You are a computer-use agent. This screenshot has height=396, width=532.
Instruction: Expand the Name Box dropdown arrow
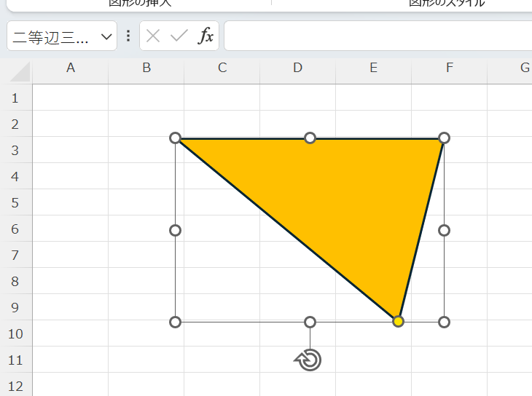pyautogui.click(x=106, y=36)
